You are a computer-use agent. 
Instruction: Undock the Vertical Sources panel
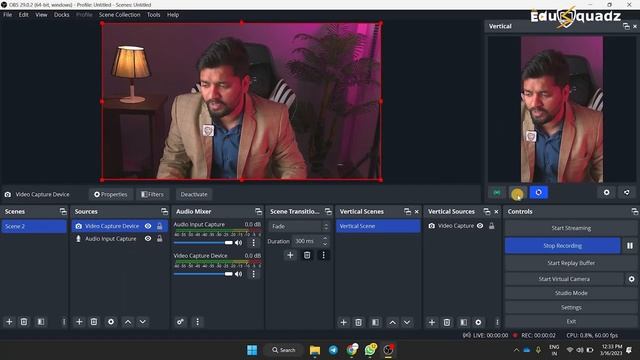[x=487, y=211]
